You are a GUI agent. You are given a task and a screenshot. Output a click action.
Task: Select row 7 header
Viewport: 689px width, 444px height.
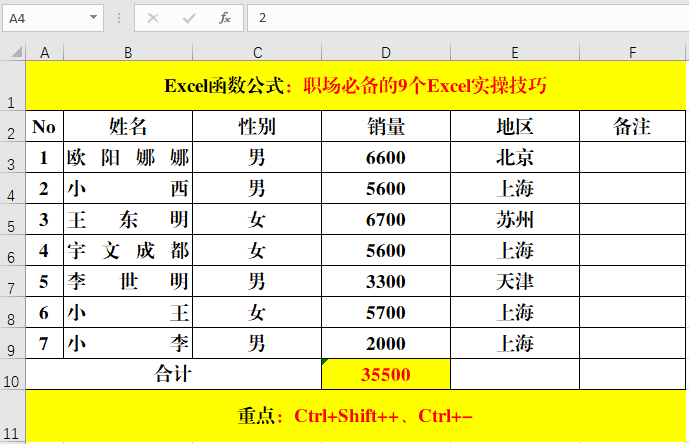point(12,281)
